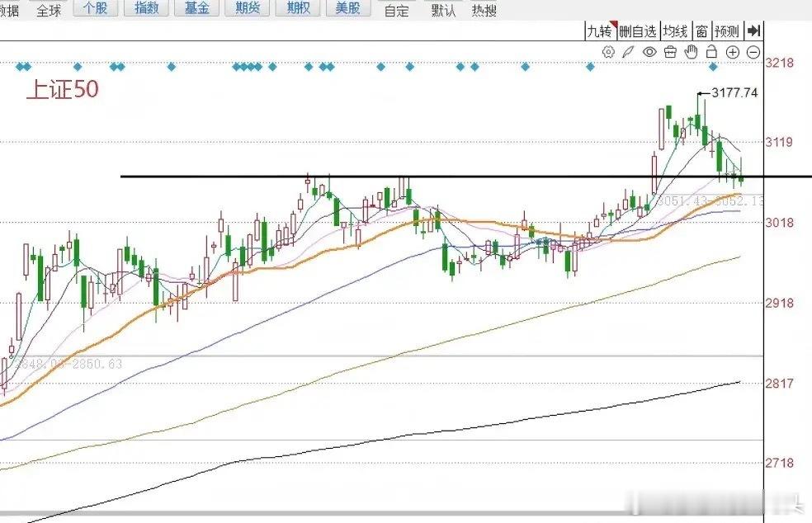This screenshot has width=812, height=523.
Task: Click the 删自选 button
Action: (x=638, y=31)
